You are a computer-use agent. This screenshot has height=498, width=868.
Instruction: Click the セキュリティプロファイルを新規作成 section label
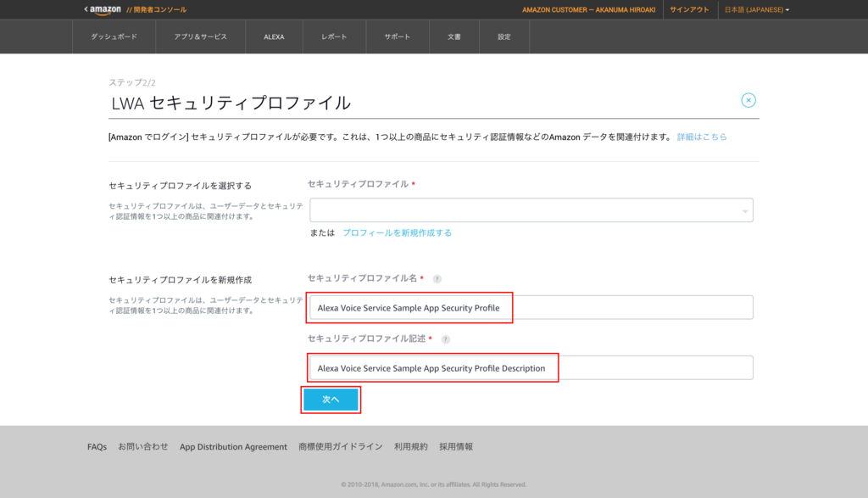pyautogui.click(x=180, y=280)
